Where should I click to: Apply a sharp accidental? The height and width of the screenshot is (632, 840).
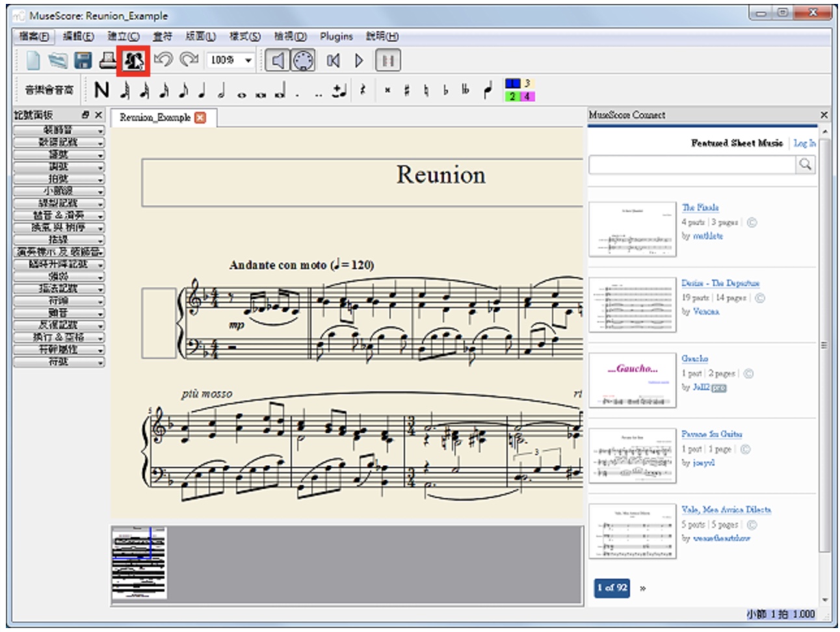point(407,90)
